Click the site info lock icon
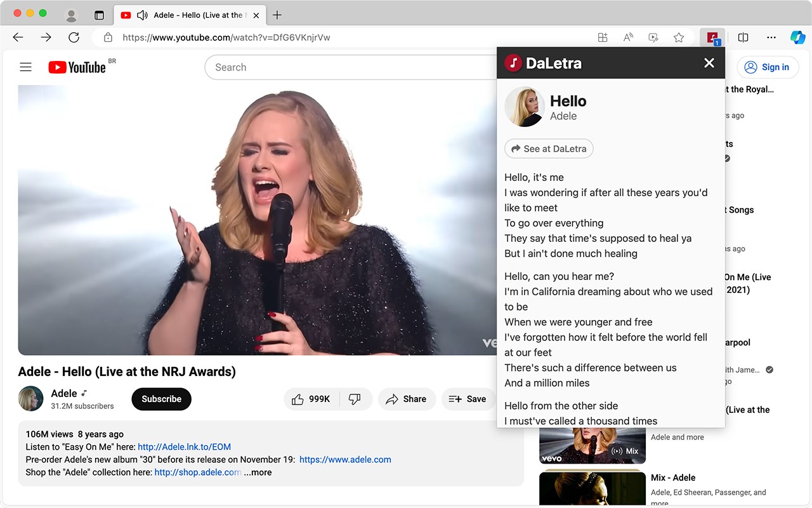The height and width of the screenshot is (508, 812). pyautogui.click(x=108, y=37)
